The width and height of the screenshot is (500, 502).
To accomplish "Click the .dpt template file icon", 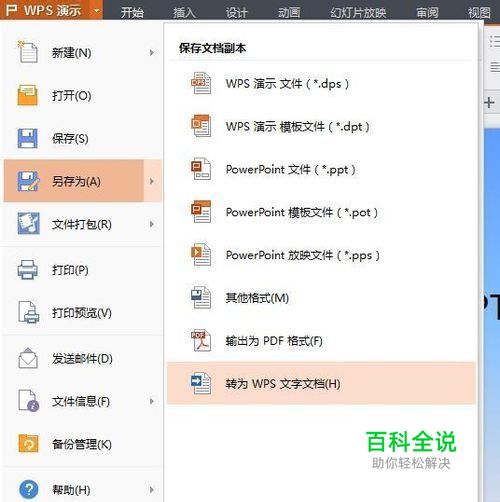I will (201, 126).
